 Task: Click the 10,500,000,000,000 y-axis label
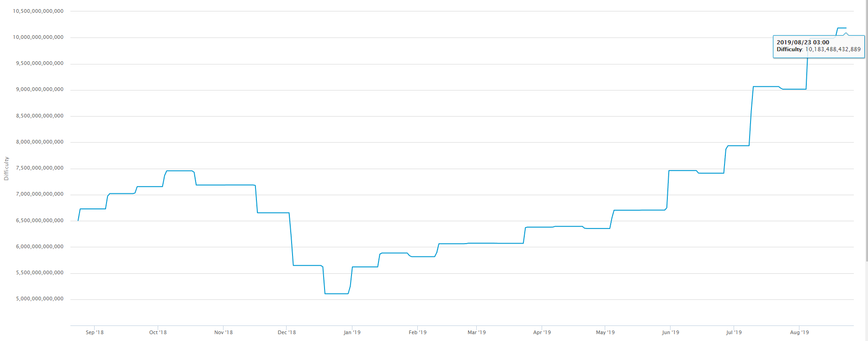[38, 11]
